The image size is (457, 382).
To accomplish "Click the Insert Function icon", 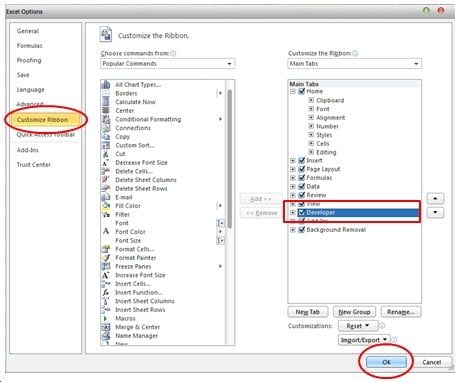I will [x=106, y=292].
